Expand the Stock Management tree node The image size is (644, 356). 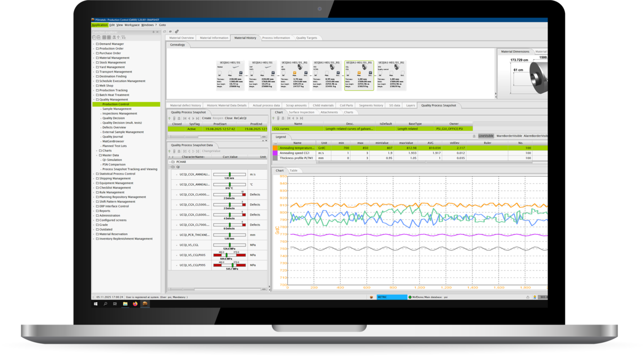pos(95,62)
